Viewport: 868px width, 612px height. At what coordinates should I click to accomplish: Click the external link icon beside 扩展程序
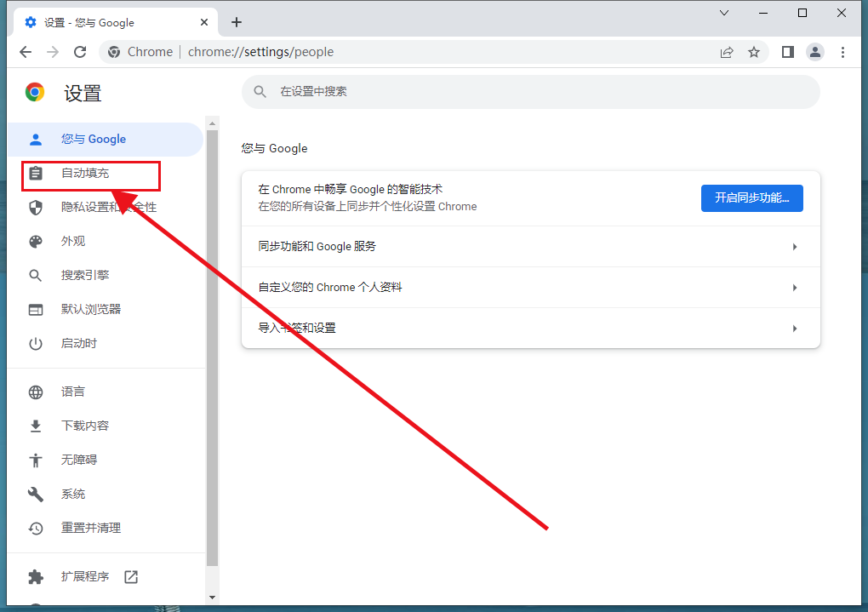(x=131, y=577)
